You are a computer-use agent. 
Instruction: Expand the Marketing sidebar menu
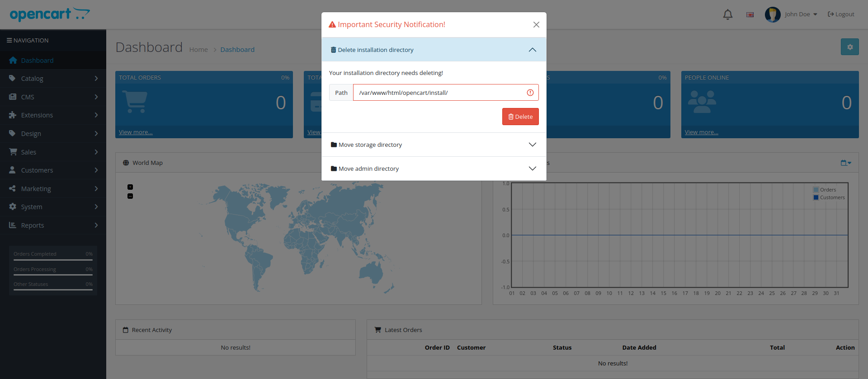53,189
